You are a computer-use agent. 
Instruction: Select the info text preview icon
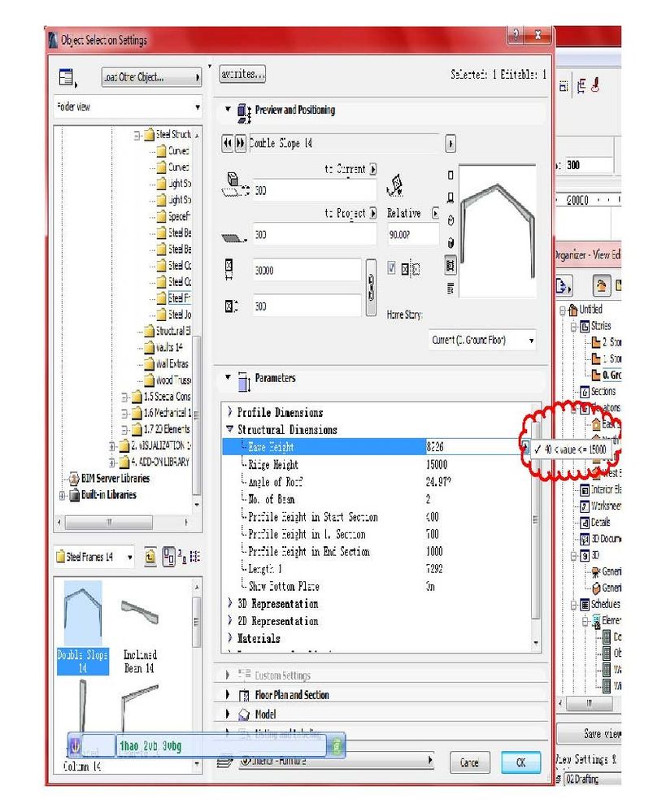coord(451,289)
